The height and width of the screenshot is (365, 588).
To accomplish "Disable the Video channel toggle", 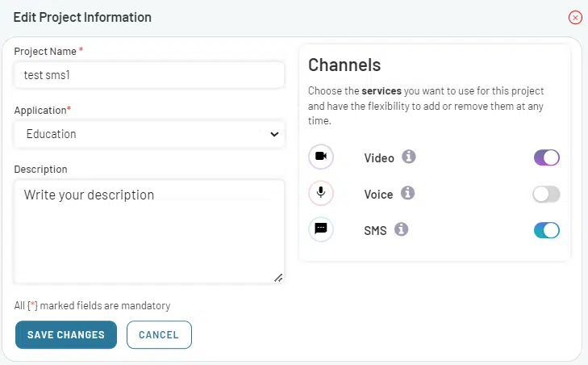I will [x=547, y=157].
